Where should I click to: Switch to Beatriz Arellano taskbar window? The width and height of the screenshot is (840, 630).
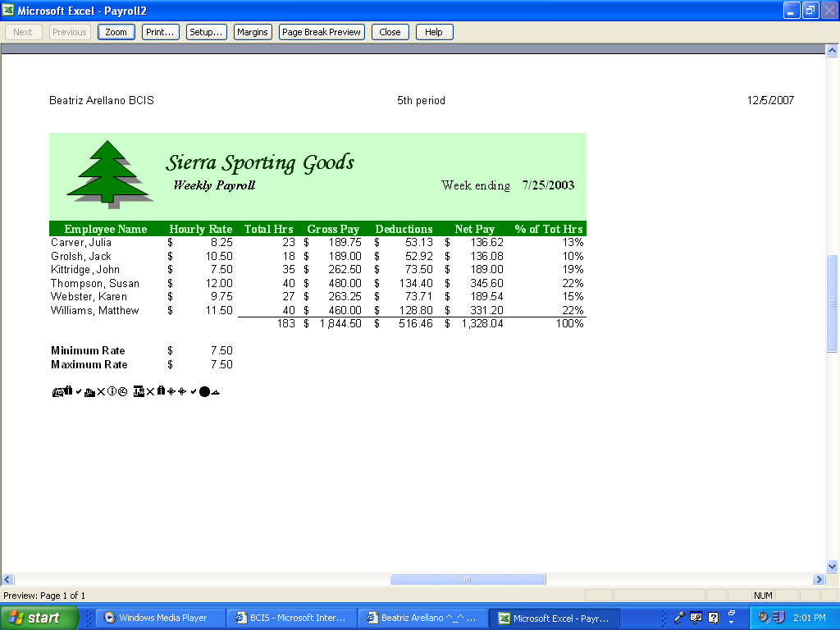(422, 618)
